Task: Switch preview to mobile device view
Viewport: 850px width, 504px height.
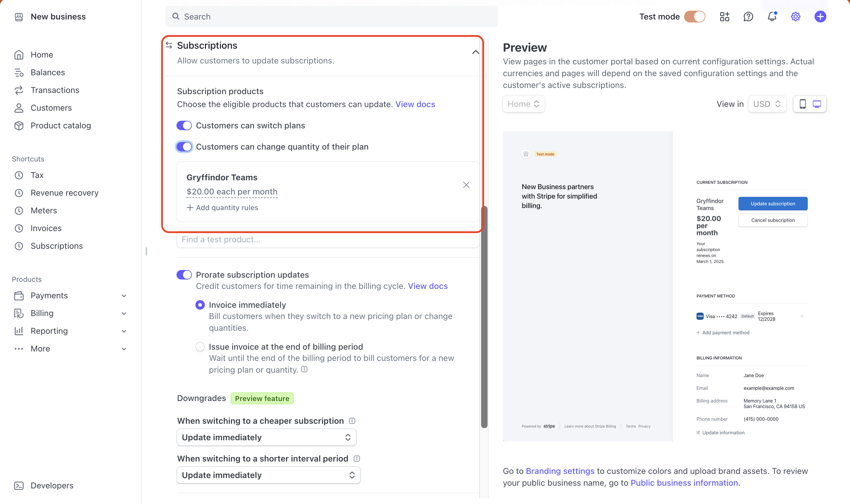Action: 802,104
